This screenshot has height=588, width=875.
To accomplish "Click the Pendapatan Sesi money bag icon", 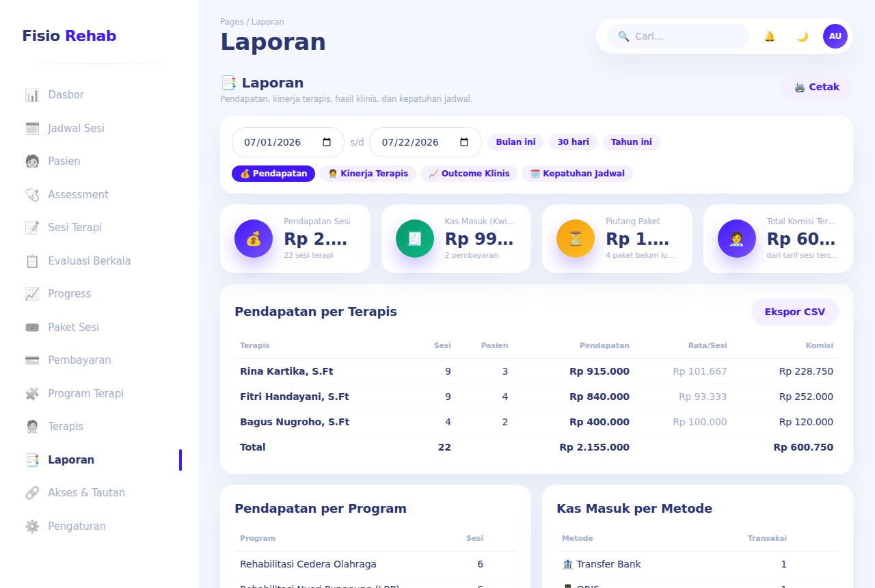I will click(x=254, y=239).
